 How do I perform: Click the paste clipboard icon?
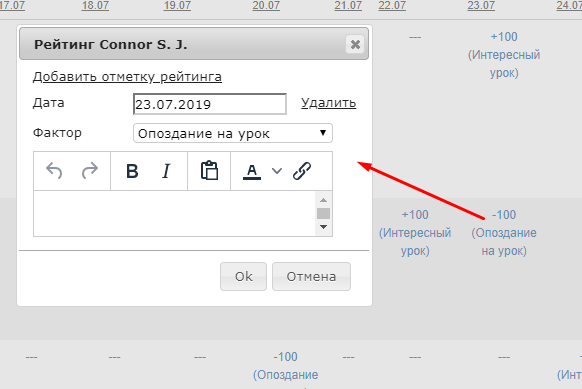click(209, 171)
